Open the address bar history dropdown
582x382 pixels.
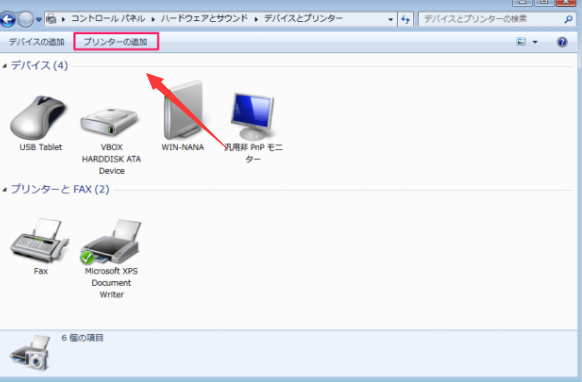pos(390,19)
